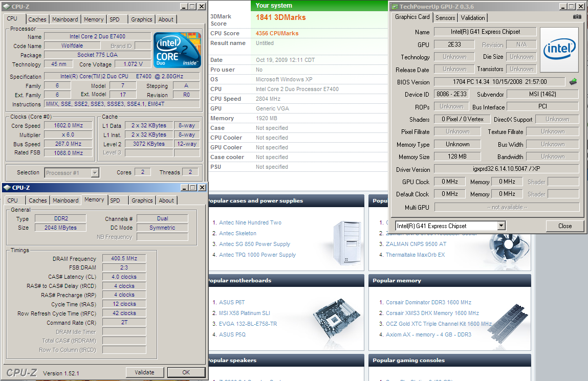
Task: Switch to Graphics tab in top CPU-Z
Action: click(142, 19)
